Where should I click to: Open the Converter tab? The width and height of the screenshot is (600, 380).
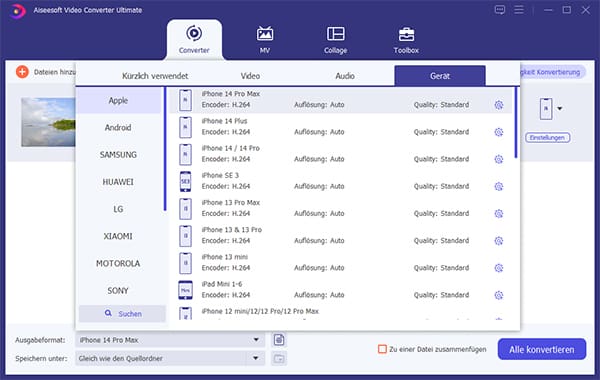pos(194,39)
